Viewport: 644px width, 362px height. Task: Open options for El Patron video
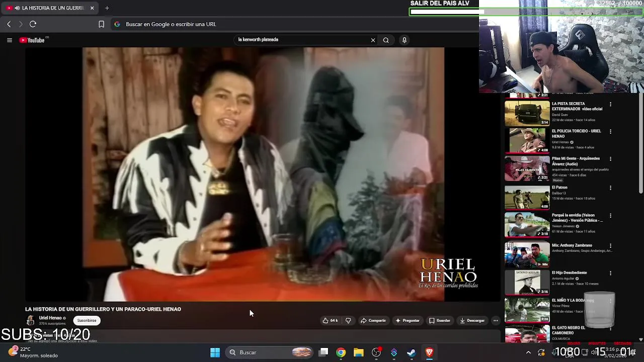610,188
